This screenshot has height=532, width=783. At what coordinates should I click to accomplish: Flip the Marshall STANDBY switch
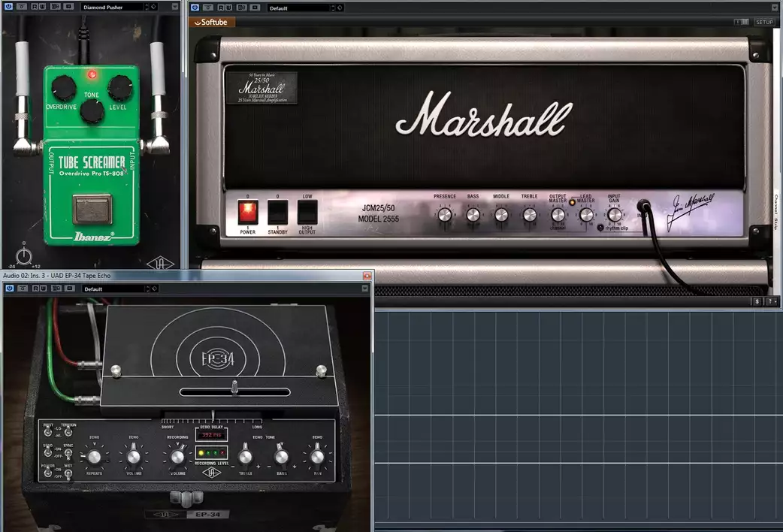click(x=277, y=212)
